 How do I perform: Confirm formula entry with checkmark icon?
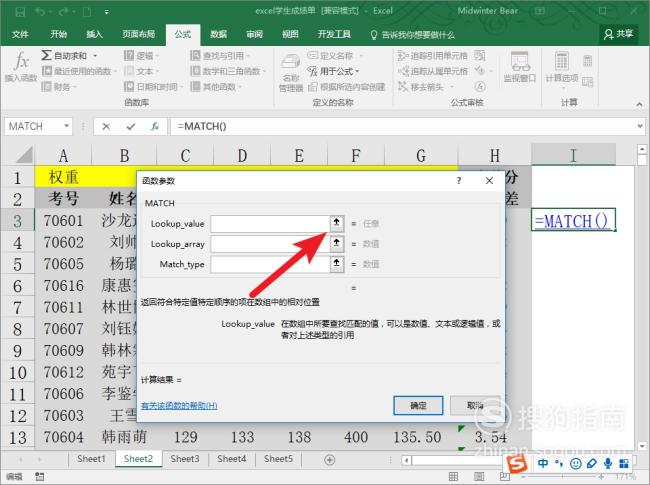pyautogui.click(x=131, y=126)
